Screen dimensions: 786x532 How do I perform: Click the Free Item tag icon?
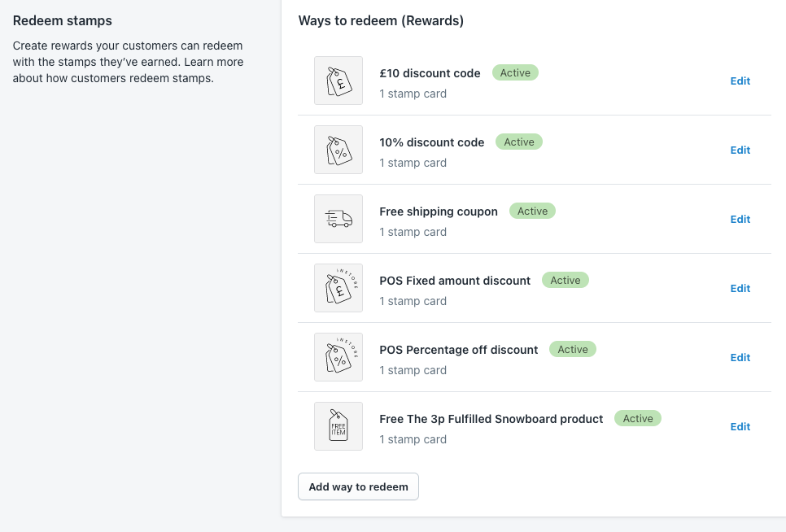[x=338, y=426]
